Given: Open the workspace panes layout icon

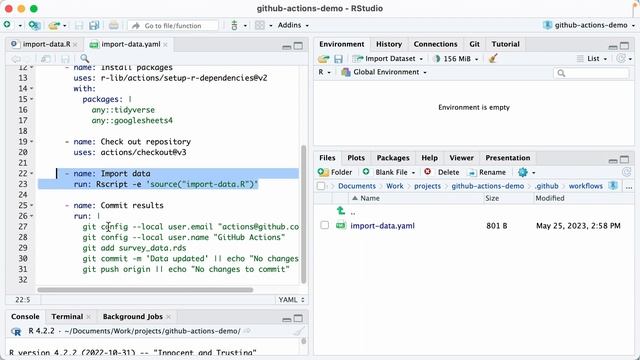Looking at the screenshot, I should pos(260,25).
